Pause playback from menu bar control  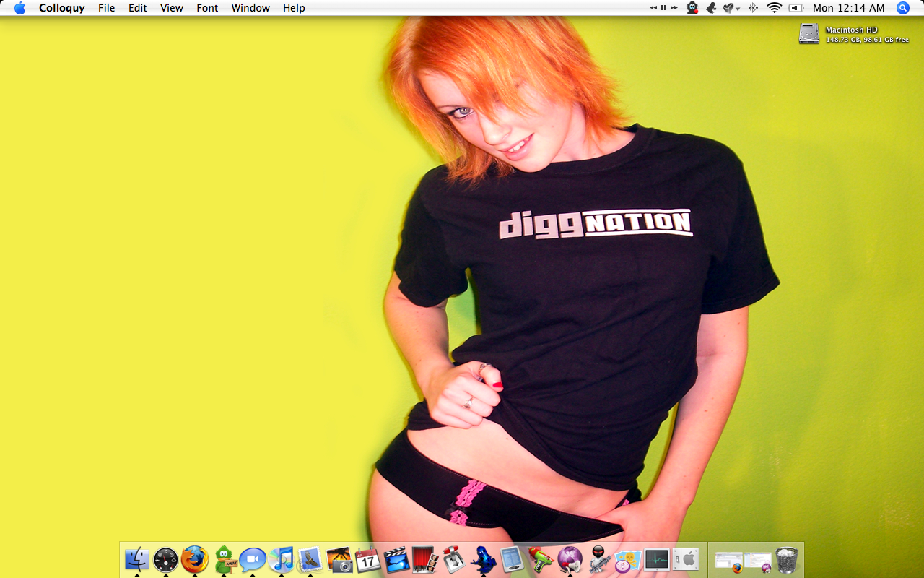pos(663,8)
